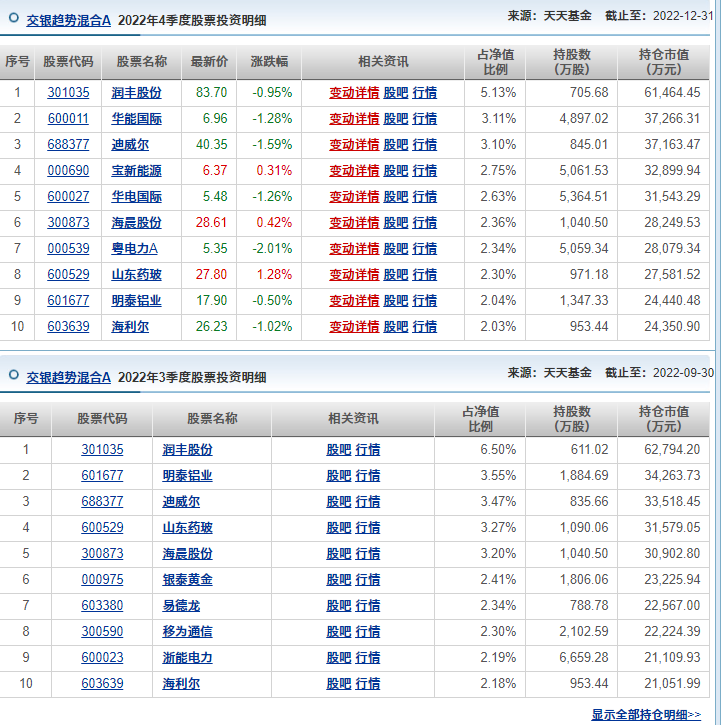Open 润丰股份 stock name in the Q4 table

pyautogui.click(x=136, y=92)
